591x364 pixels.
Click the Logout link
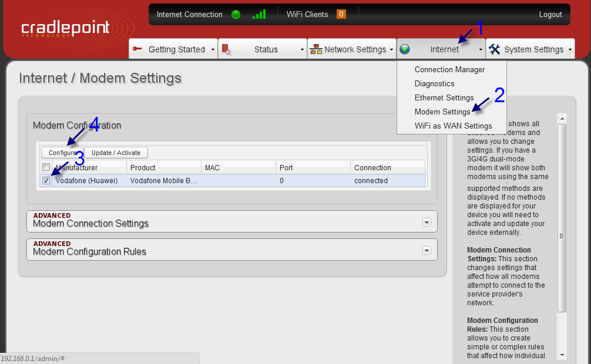(550, 15)
